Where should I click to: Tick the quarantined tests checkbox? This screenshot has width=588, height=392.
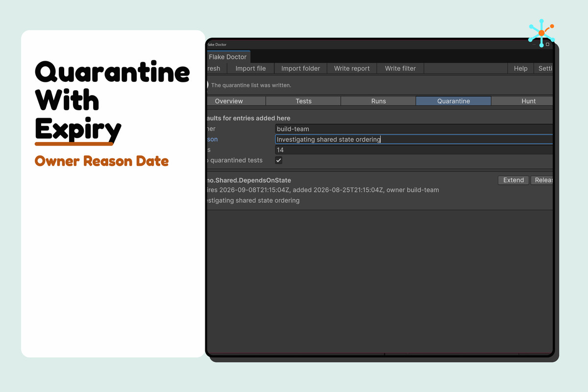pos(279,160)
